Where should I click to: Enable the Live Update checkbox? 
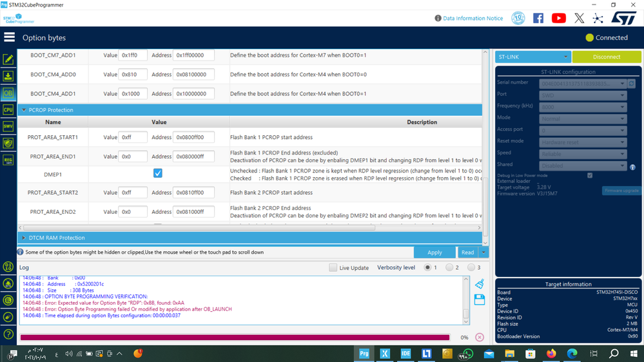click(333, 267)
